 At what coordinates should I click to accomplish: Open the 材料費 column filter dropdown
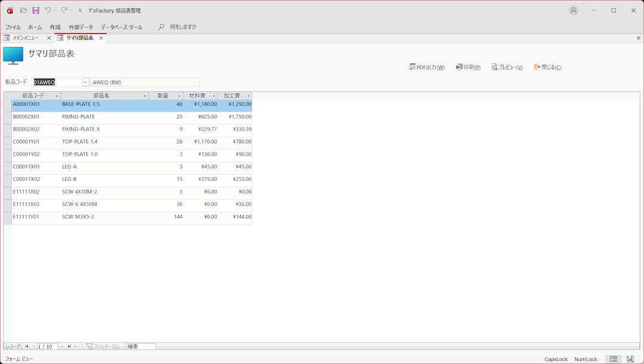point(214,96)
